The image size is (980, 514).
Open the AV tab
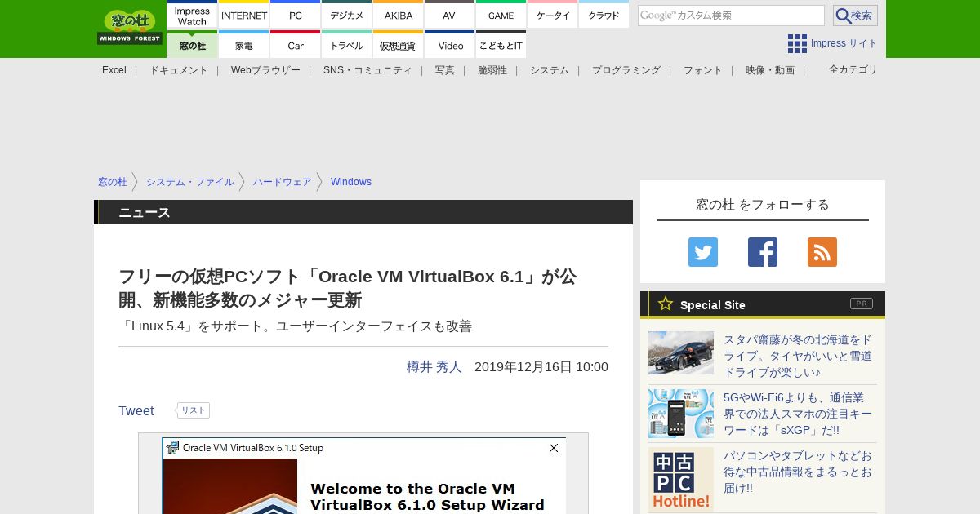click(x=449, y=15)
